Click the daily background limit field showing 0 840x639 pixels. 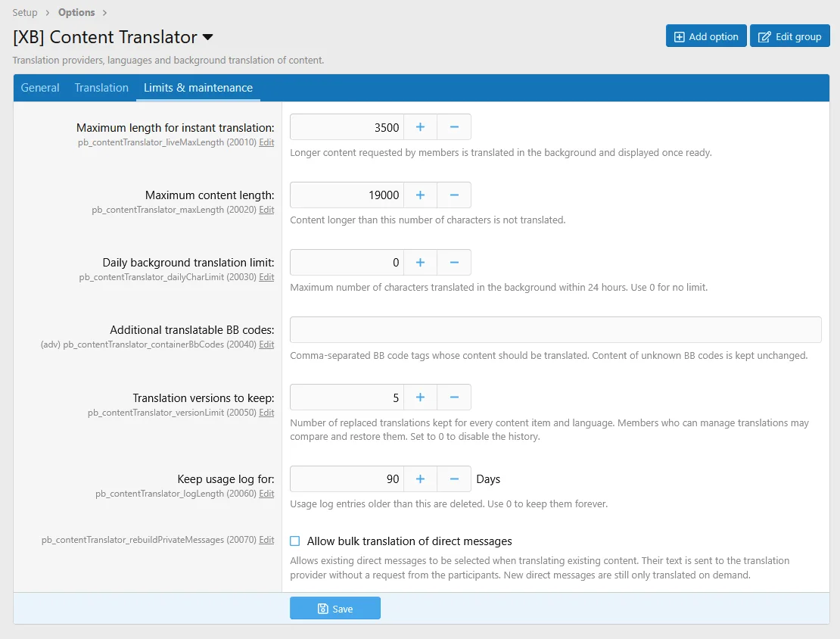coord(347,262)
